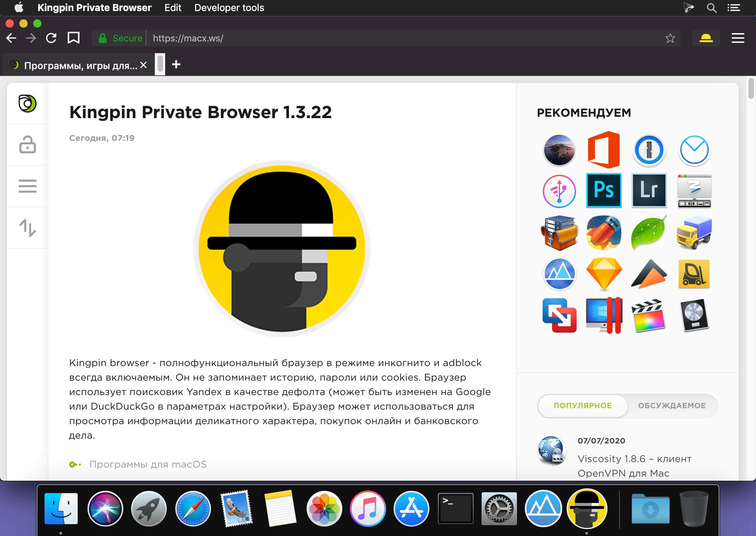Click the Viscosity article thumbnail

click(552, 450)
